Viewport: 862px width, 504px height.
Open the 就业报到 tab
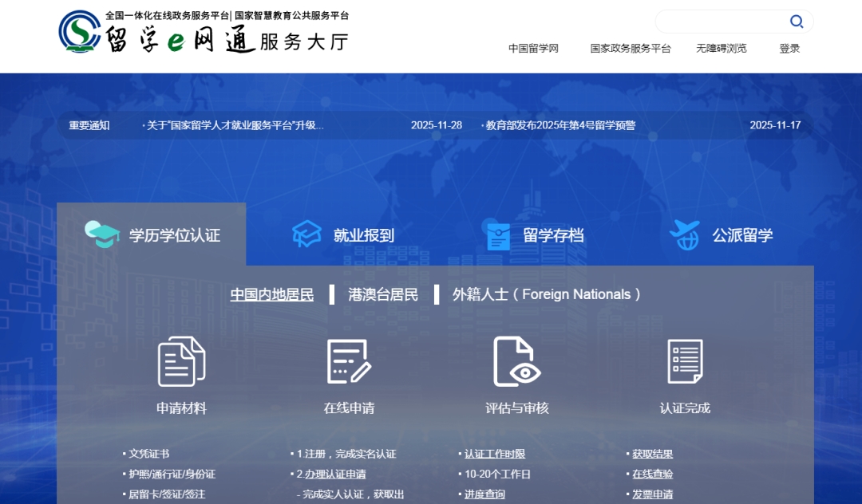pyautogui.click(x=363, y=235)
